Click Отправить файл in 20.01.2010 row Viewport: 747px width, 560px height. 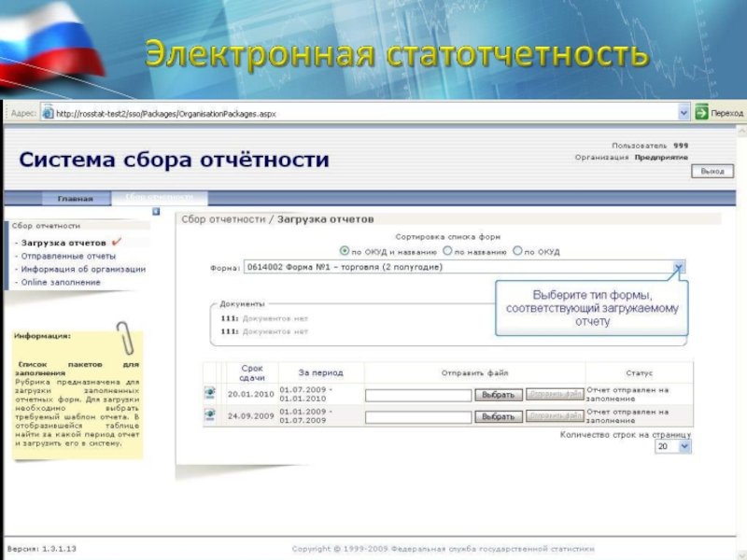[555, 394]
